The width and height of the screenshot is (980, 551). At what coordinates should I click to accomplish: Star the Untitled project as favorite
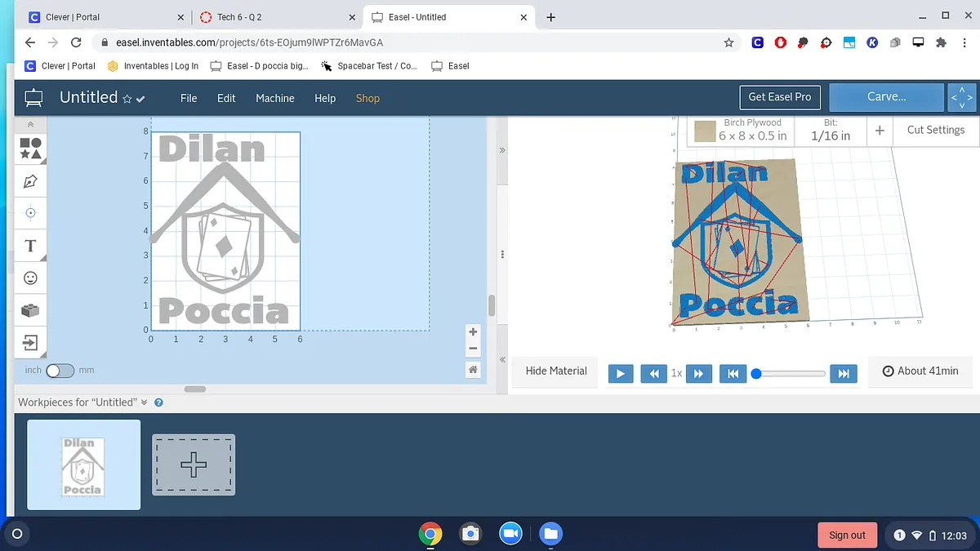tap(127, 99)
